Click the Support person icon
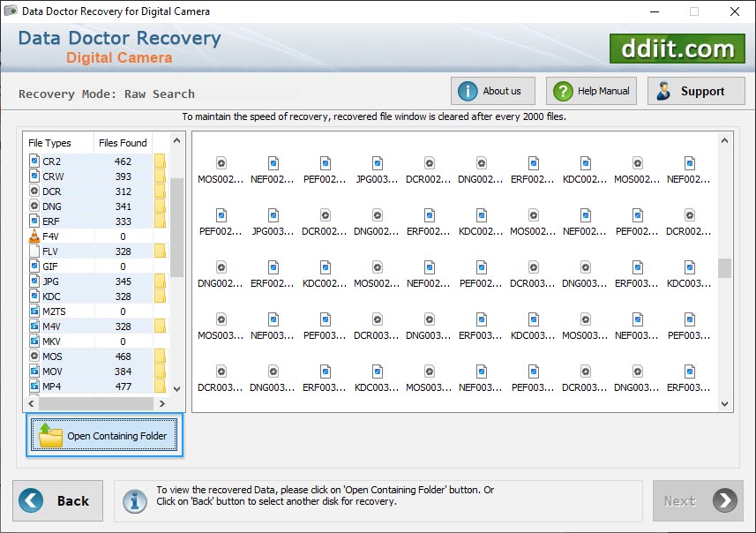This screenshot has width=756, height=533. (x=663, y=90)
